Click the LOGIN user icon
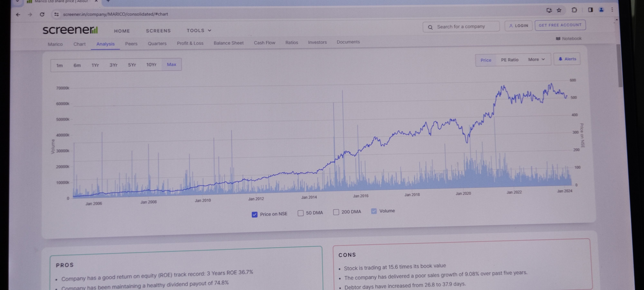 [x=511, y=26]
